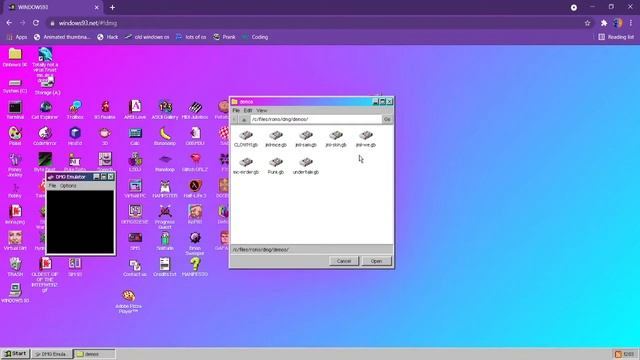Open the Speech desktop icon
Screen dimensions: 640x360
(105, 162)
